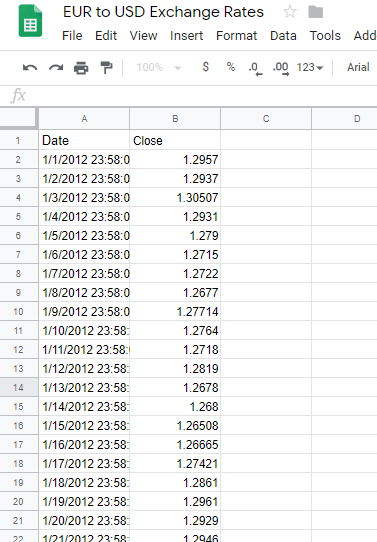Image resolution: width=377 pixels, height=542 pixels.
Task: Activate the paint format tool
Action: click(106, 67)
